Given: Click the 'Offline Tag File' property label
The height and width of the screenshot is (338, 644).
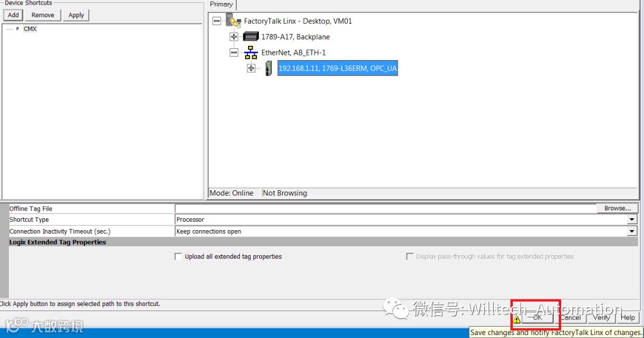Looking at the screenshot, I should point(31,209).
